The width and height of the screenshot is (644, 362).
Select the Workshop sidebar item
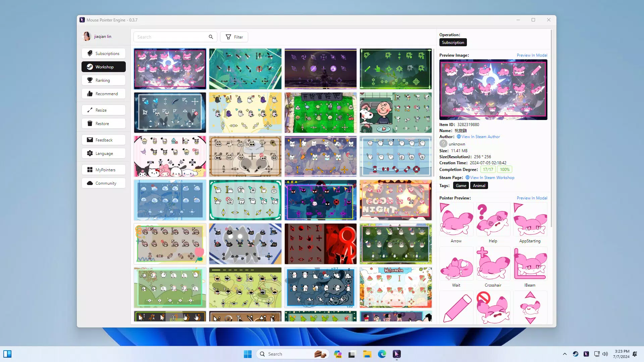(x=103, y=67)
